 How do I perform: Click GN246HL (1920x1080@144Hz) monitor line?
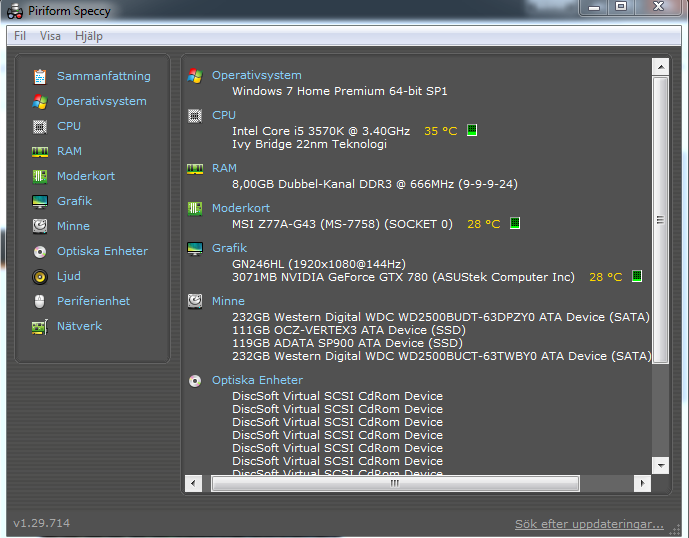click(x=319, y=264)
